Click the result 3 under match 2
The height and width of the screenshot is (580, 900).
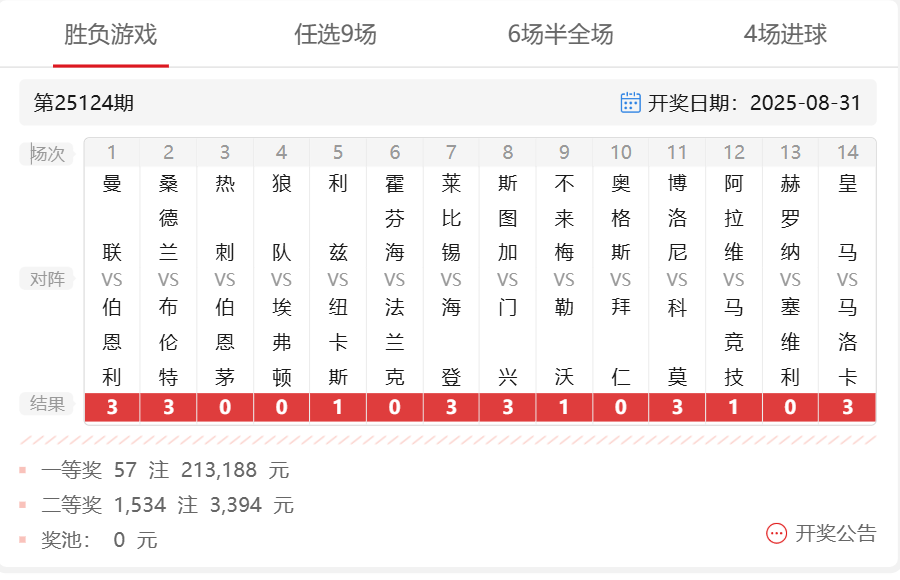pos(168,407)
